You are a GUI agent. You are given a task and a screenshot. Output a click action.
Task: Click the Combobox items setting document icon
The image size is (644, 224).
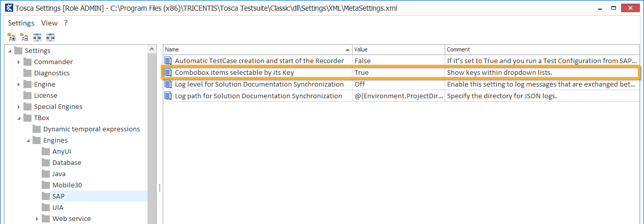[x=168, y=73]
